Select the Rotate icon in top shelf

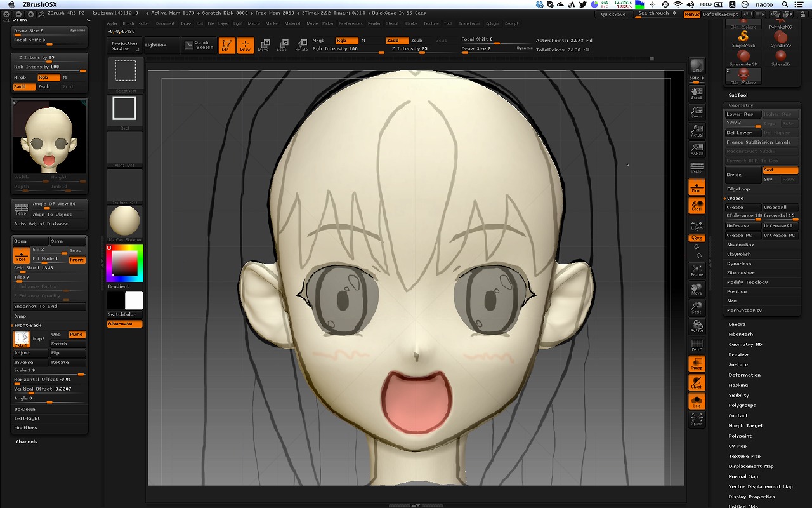301,45
